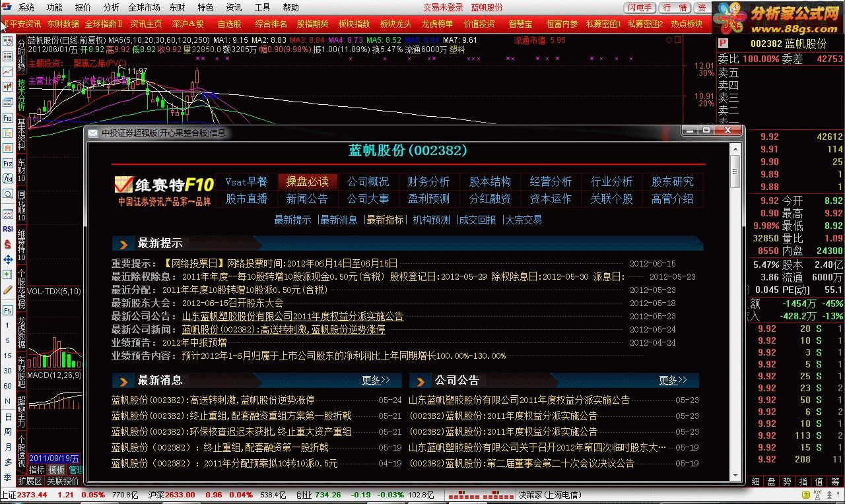The height and width of the screenshot is (504, 845).
Task: Click the info window scrollbar down arrow
Action: [x=735, y=474]
